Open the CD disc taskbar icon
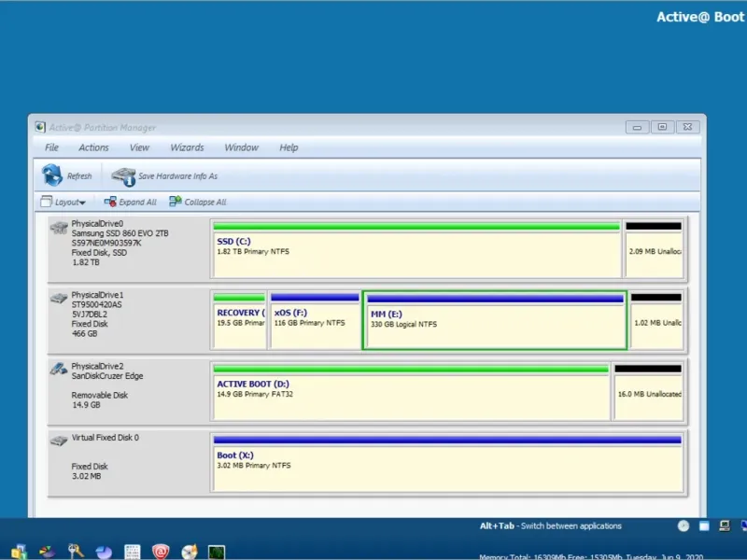The image size is (747, 560). 190,552
